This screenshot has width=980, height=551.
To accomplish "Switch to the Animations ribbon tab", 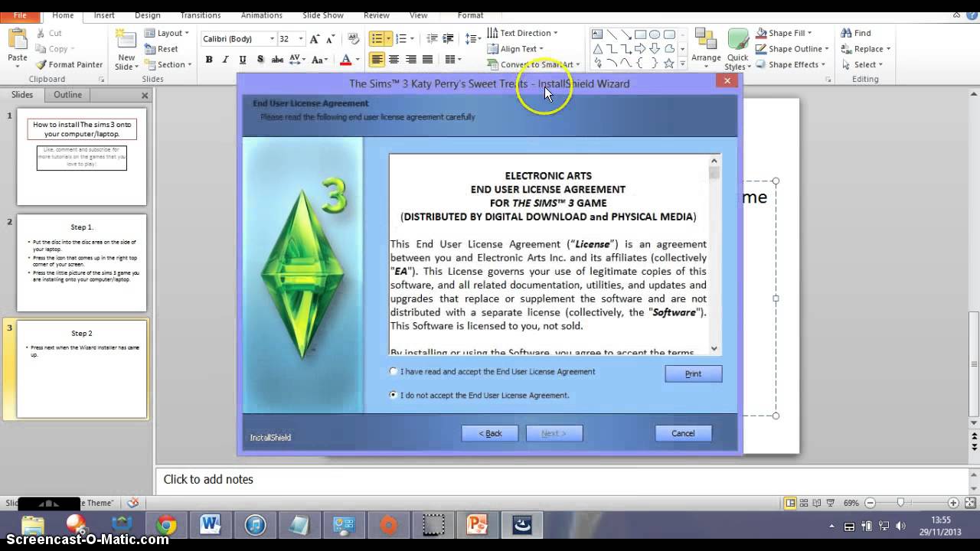I will coord(261,15).
